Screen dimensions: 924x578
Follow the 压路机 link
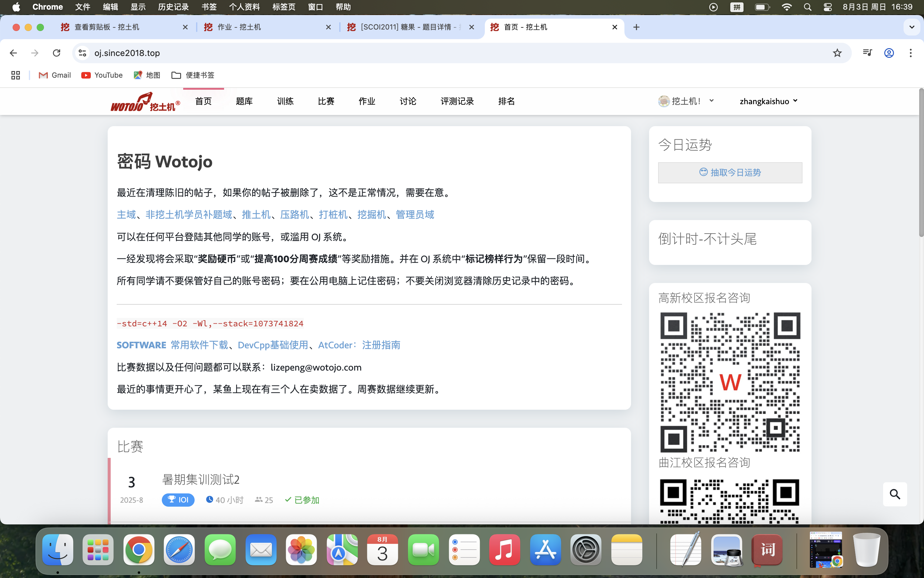point(295,214)
